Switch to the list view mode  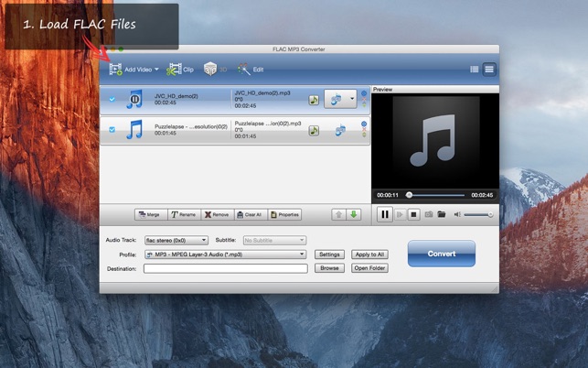tap(474, 69)
